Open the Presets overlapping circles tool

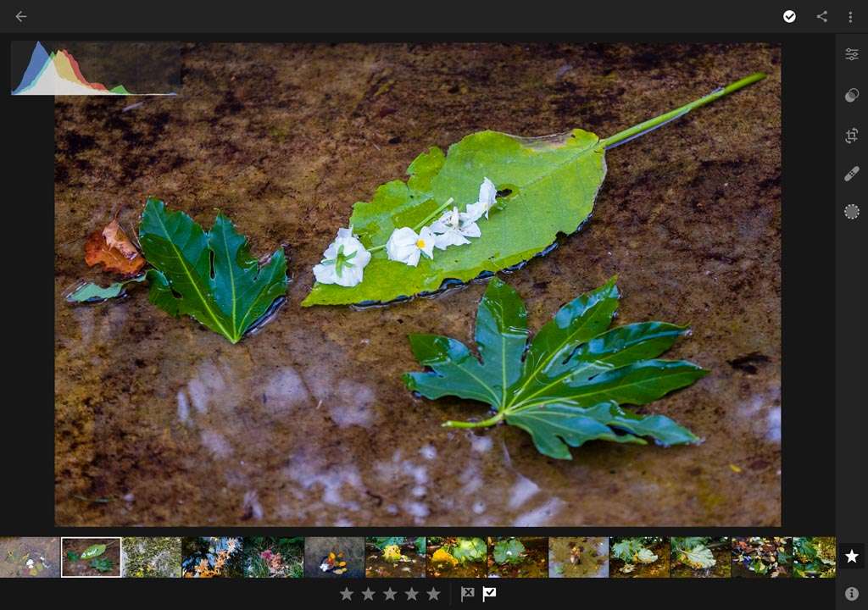(x=851, y=95)
